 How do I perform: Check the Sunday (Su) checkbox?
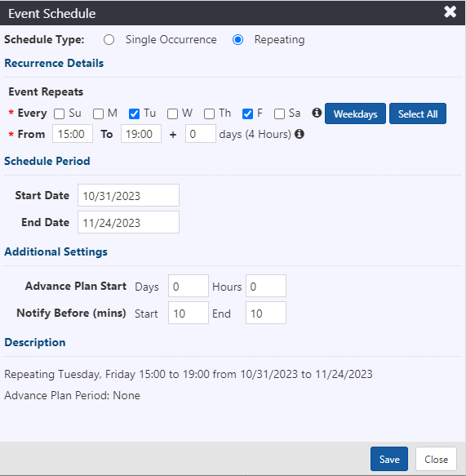pyautogui.click(x=59, y=113)
